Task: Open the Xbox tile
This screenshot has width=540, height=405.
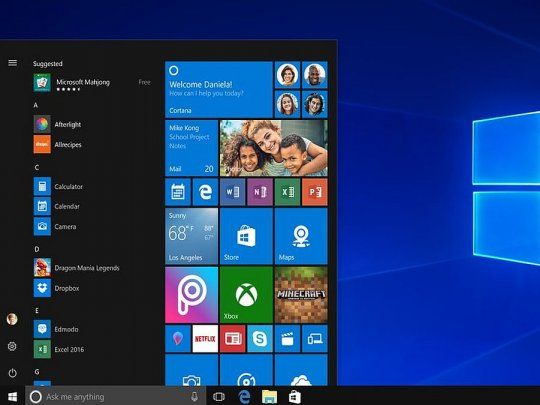Action: tap(246, 295)
